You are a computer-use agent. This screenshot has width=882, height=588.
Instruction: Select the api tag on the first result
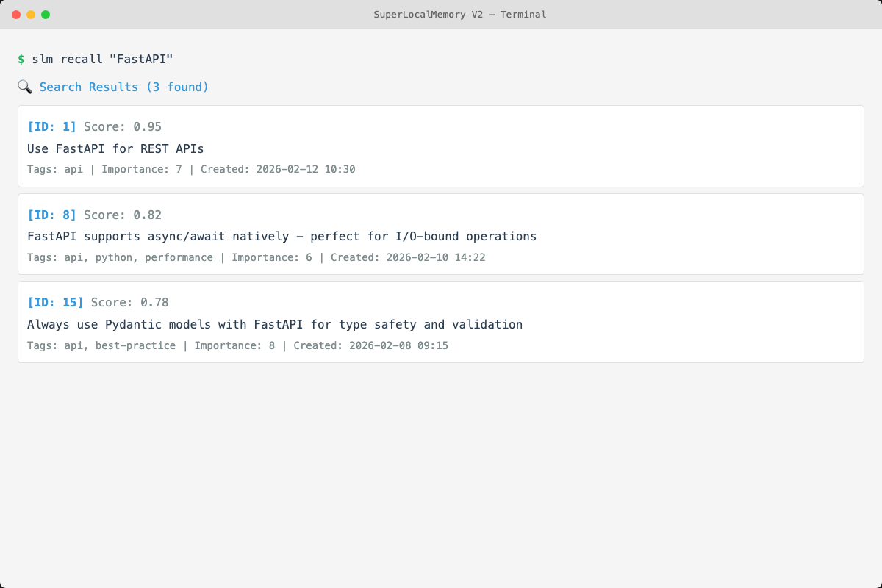click(x=73, y=169)
